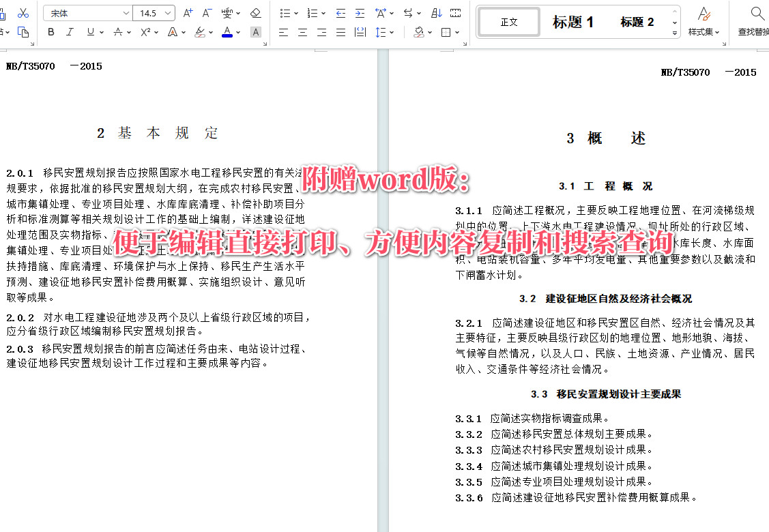Screen dimensions: 769x532
Task: Apply the 标题 2 heading style
Action: tap(636, 22)
